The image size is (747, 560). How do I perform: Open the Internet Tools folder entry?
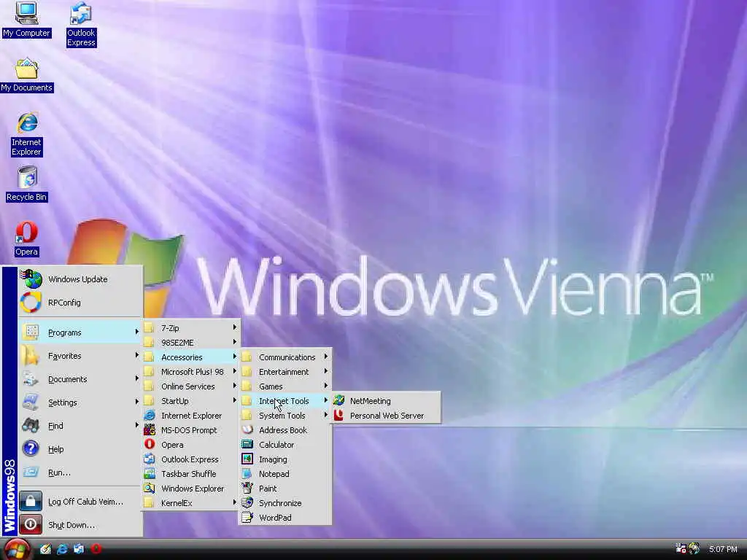[x=285, y=401]
